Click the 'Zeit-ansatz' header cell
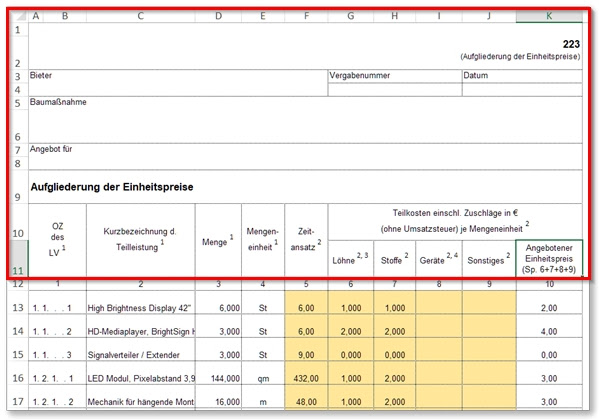 coord(306,240)
